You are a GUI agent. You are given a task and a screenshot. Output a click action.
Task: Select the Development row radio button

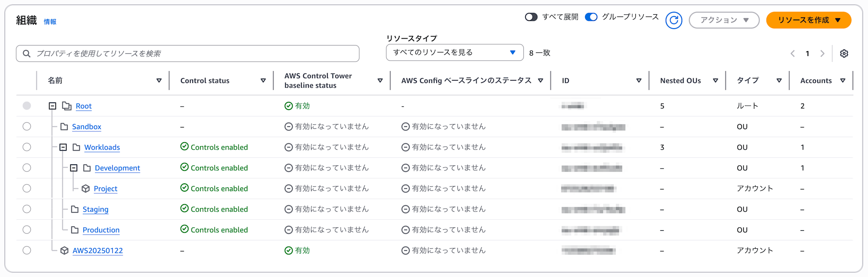click(27, 167)
